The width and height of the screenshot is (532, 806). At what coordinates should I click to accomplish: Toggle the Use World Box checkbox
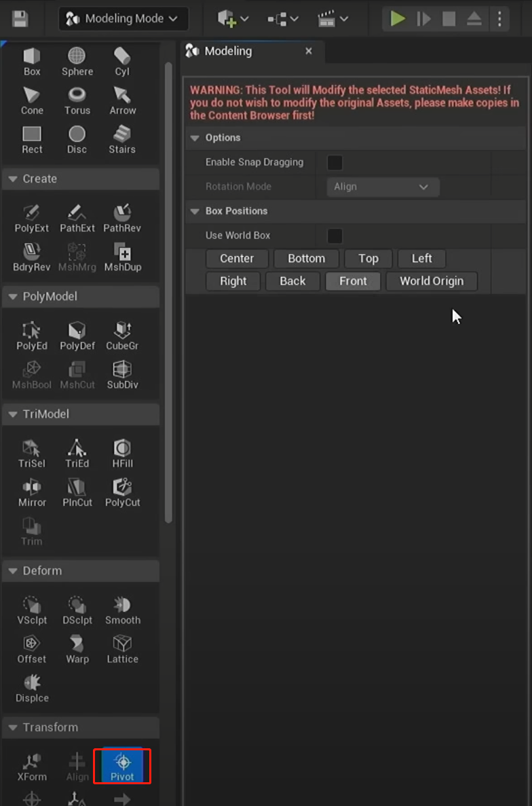[335, 236]
